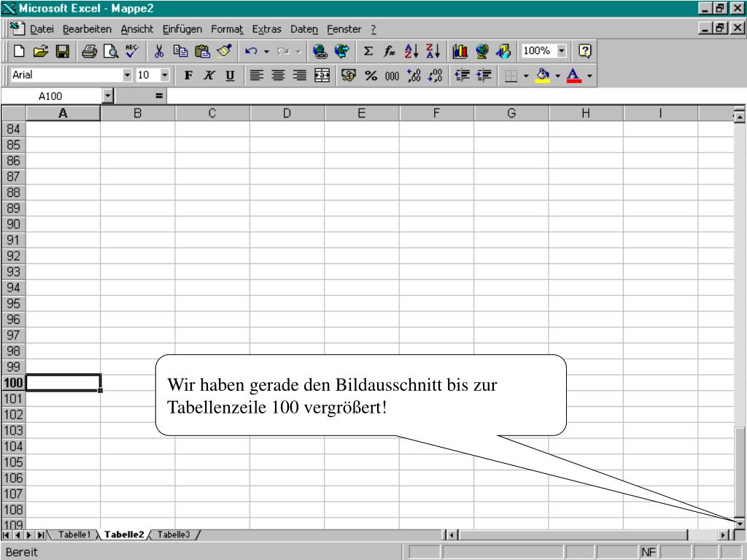Show the Web toolbar icon
The image size is (747, 560).
pos(341,51)
